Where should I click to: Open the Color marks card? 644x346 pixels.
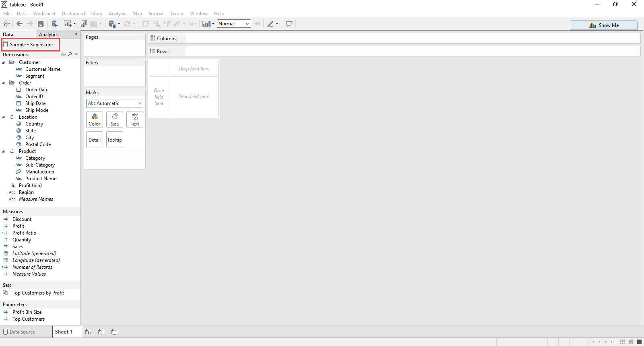coord(95,119)
